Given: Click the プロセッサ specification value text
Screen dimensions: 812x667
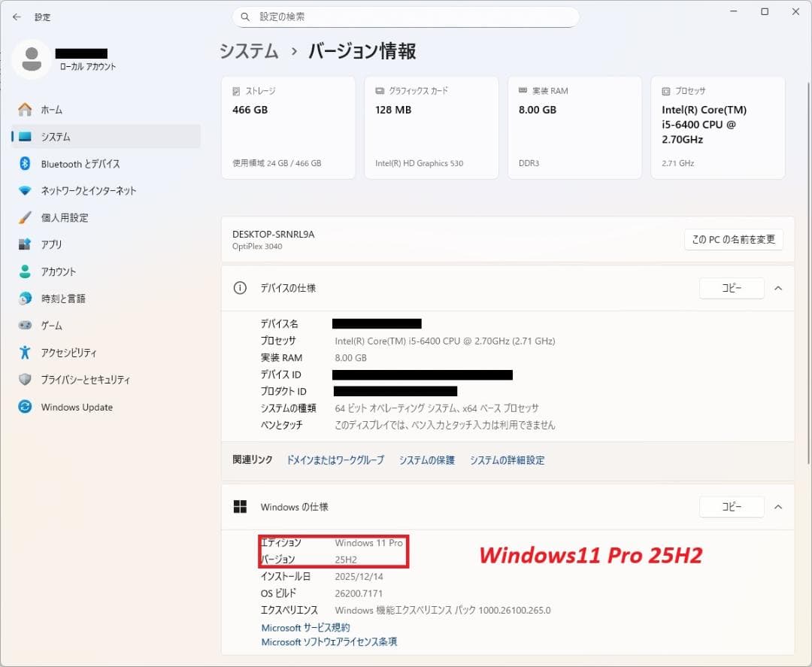Looking at the screenshot, I should pyautogui.click(x=445, y=341).
